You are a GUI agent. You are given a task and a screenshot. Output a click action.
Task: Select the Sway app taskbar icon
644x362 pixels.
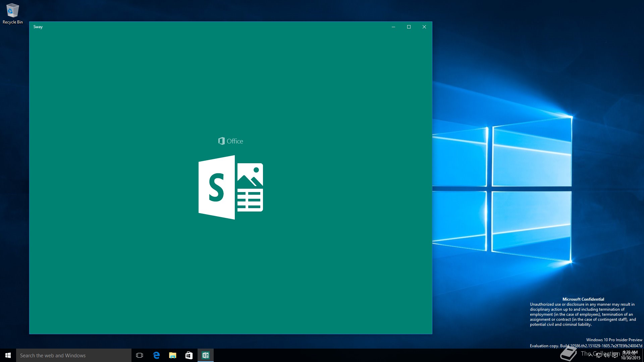pos(206,355)
